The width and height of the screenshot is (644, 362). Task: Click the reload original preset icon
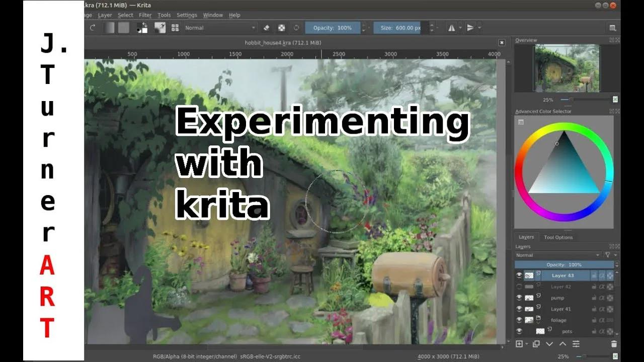(296, 28)
